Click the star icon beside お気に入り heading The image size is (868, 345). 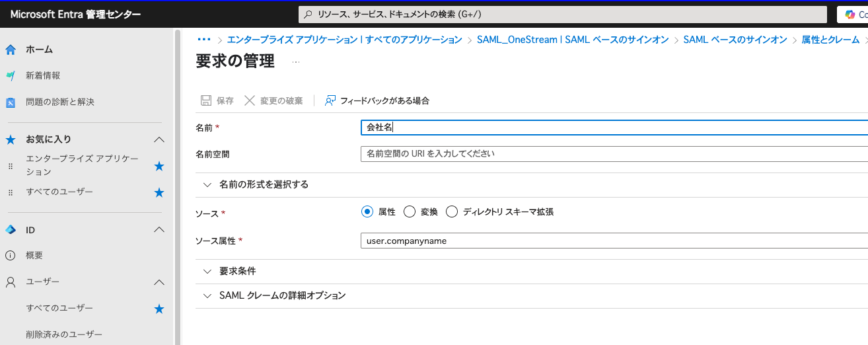point(11,139)
